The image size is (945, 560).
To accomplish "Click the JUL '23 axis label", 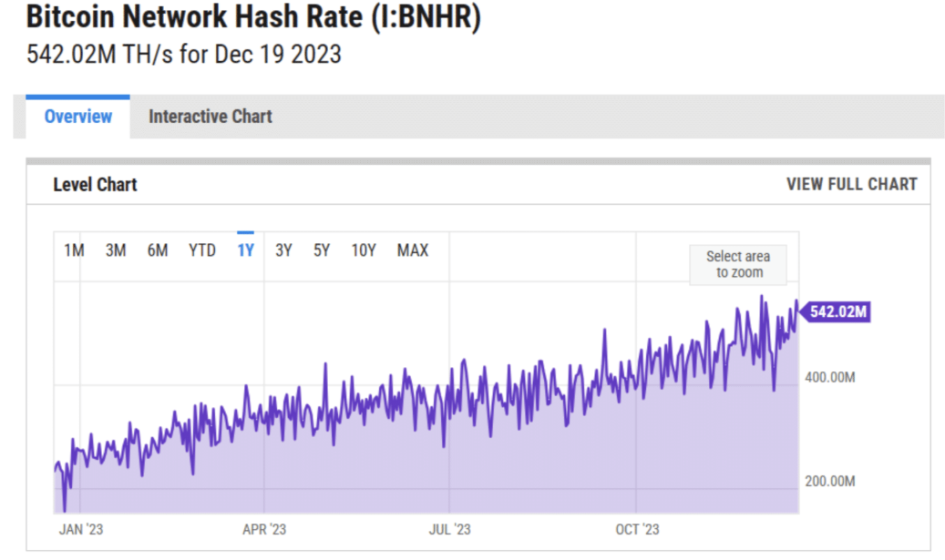I will [449, 529].
